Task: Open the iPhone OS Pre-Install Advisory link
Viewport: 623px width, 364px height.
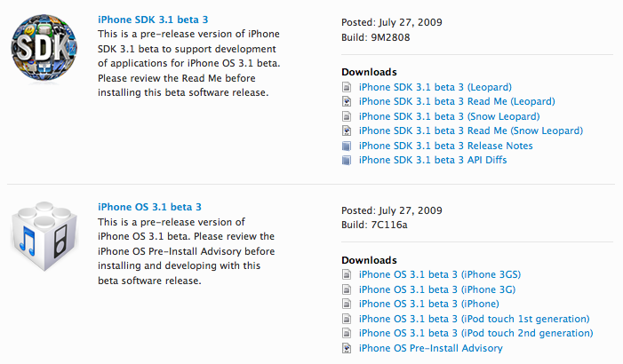Action: (x=430, y=348)
